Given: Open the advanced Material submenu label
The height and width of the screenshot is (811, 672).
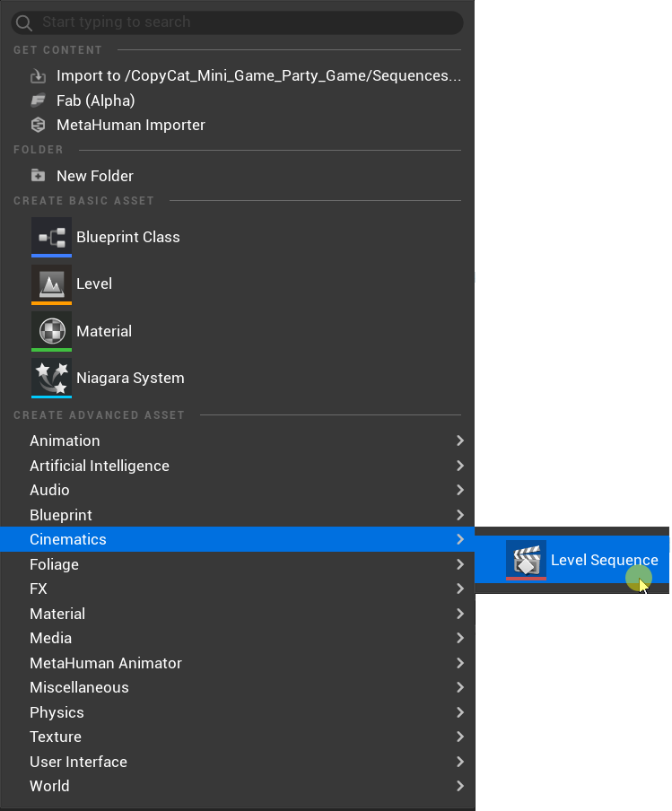Looking at the screenshot, I should (x=57, y=614).
